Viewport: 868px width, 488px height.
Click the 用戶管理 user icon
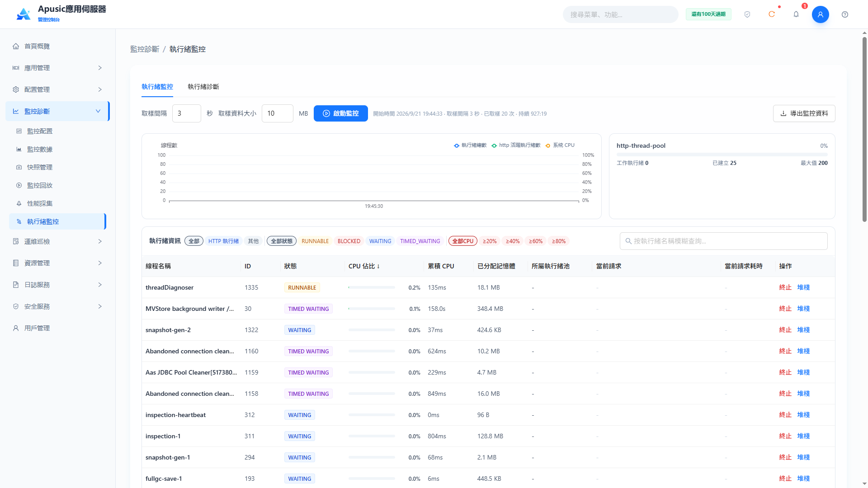coord(16,328)
